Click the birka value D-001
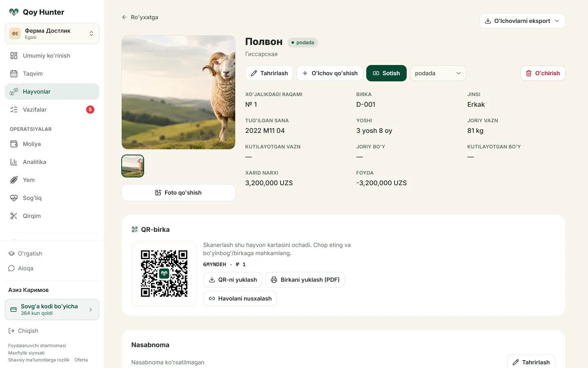Viewport: 588px width, 368px height. point(366,104)
